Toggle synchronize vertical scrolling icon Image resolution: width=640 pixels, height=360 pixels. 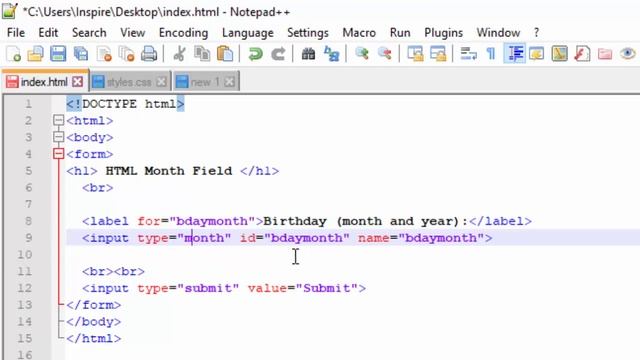click(x=415, y=54)
